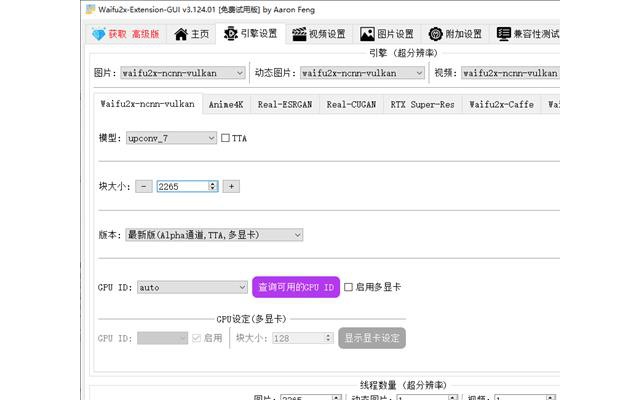Switch to the Anime4K engine sub-tab
This screenshot has width=640, height=400.
[226, 104]
